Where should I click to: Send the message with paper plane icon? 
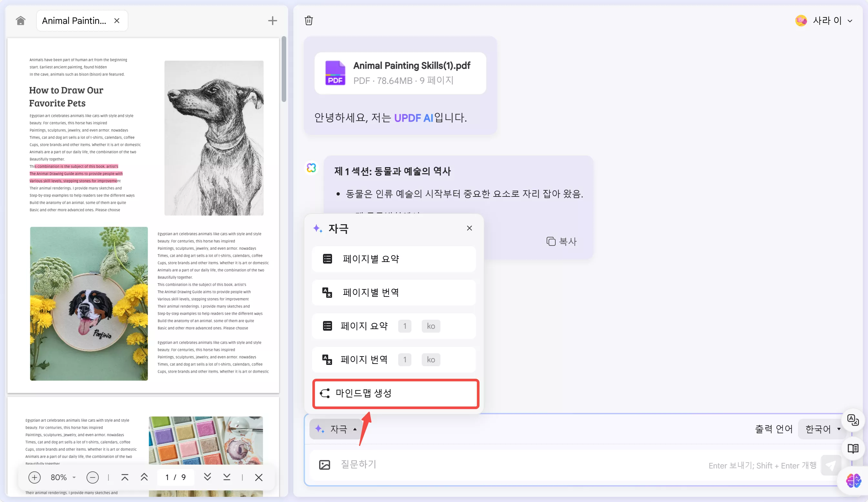pyautogui.click(x=830, y=466)
